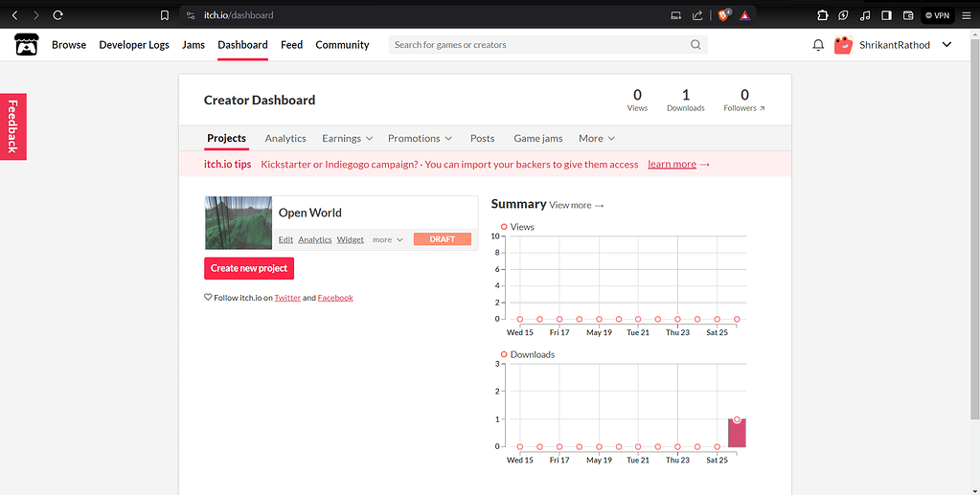Open Feed in top navigation
Viewport: 980px width, 495px height.
pyautogui.click(x=291, y=44)
